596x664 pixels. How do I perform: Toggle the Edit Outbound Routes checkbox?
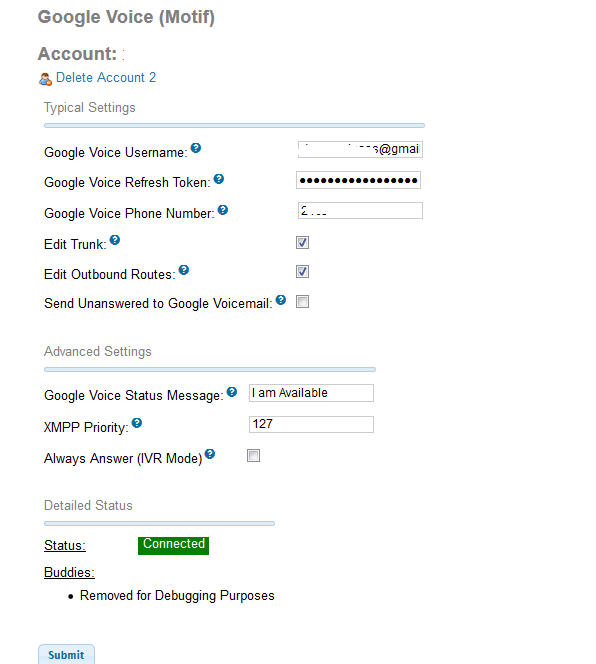302,271
